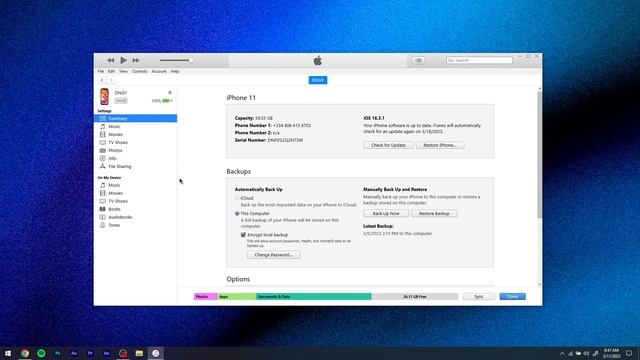Go forward with the navigation arrow
This screenshot has width=640, height=360.
(111, 80)
